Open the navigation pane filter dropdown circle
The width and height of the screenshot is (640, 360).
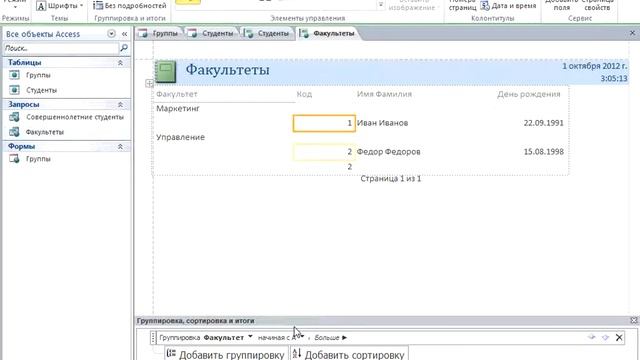coord(111,34)
